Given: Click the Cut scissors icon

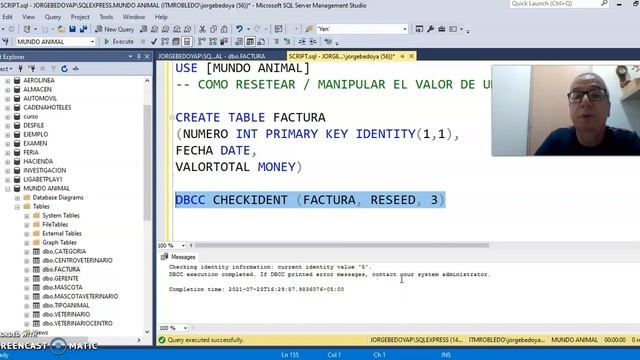Looking at the screenshot, I should [202, 29].
